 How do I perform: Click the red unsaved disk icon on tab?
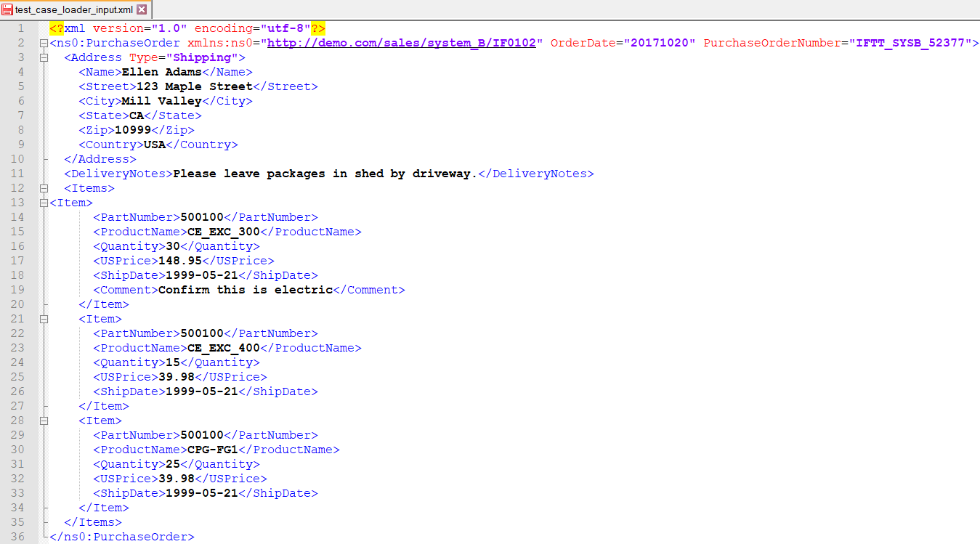coord(7,9)
